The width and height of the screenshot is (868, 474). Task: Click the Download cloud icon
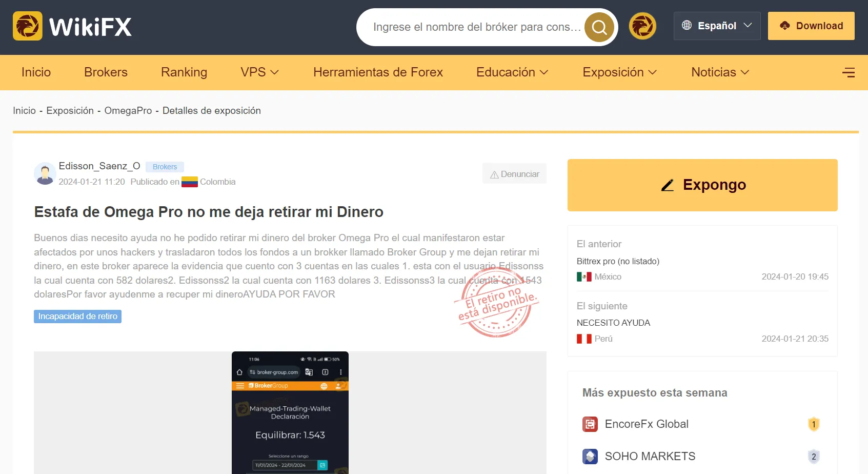pyautogui.click(x=785, y=26)
